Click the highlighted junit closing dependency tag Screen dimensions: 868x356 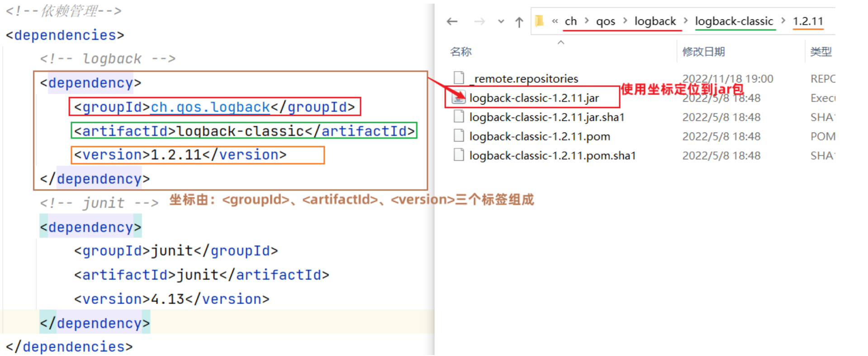pos(95,323)
